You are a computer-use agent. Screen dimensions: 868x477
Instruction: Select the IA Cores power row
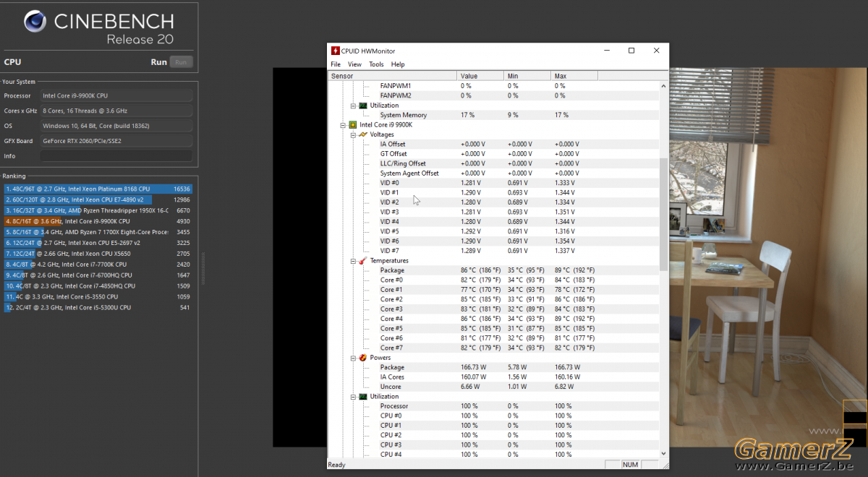pyautogui.click(x=494, y=377)
